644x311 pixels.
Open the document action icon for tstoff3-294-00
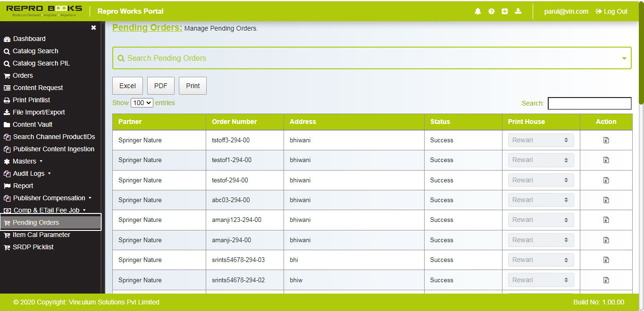click(x=606, y=140)
